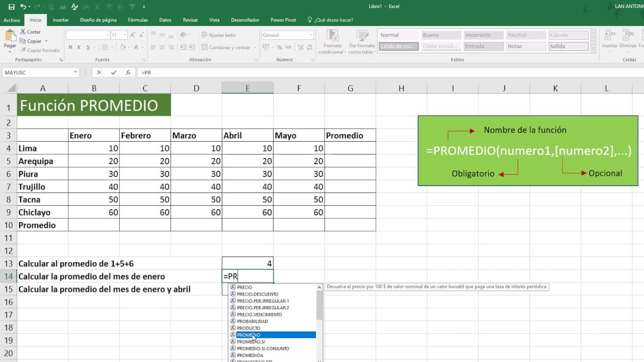Toggle Ajustar texto wrap option

click(218, 35)
